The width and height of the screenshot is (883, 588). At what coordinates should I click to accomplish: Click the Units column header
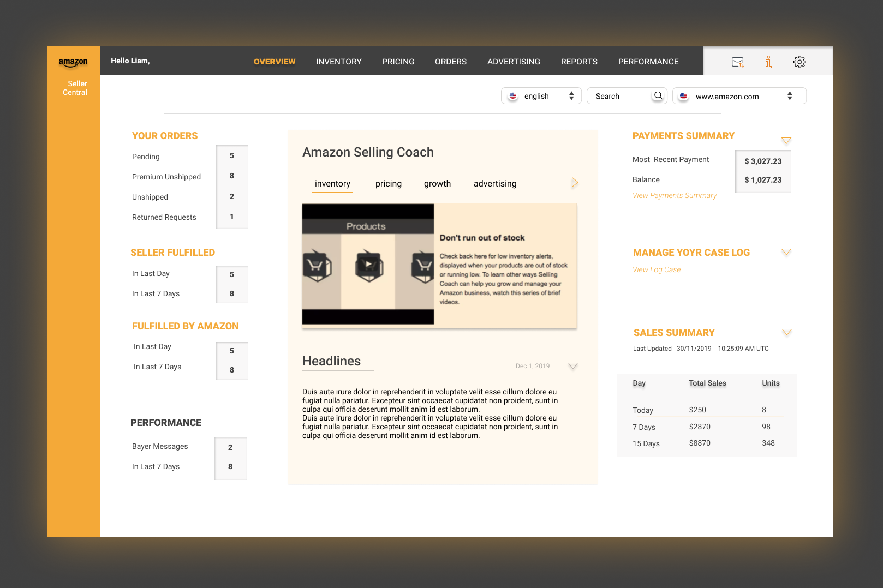[771, 383]
